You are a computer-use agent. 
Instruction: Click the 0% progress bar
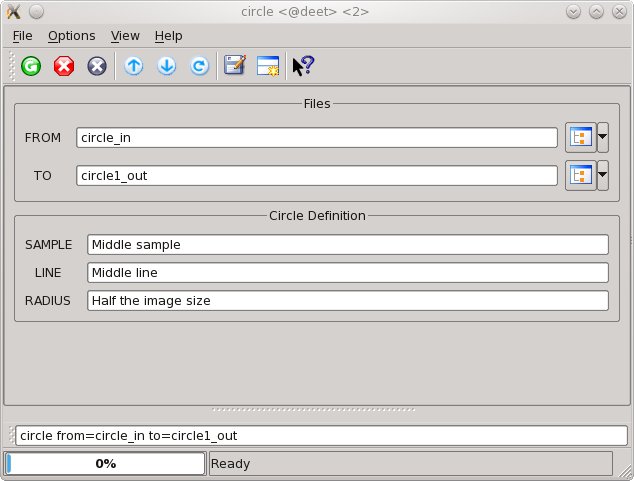(105, 463)
